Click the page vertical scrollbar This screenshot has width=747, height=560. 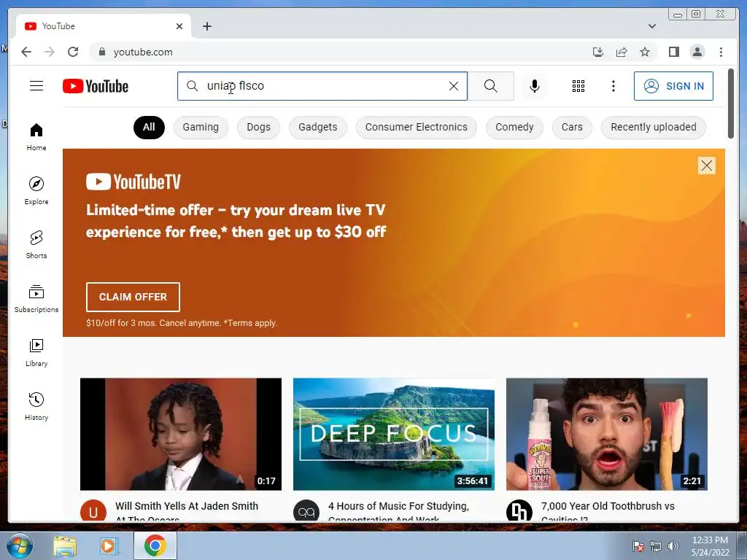click(731, 104)
